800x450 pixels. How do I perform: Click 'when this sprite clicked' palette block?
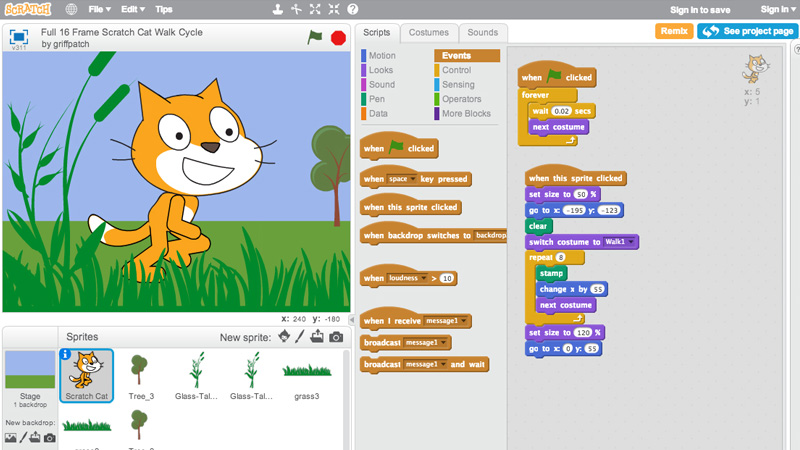411,207
